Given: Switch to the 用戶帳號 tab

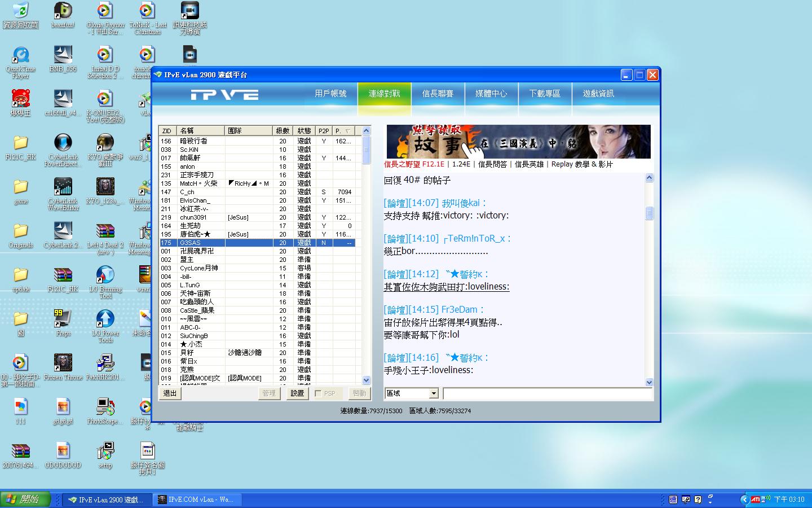Looking at the screenshot, I should 330,94.
